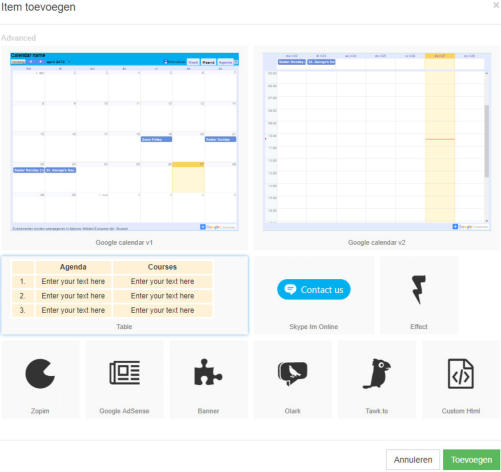Click the Annuleren button
The image size is (501, 472).
[x=413, y=460]
